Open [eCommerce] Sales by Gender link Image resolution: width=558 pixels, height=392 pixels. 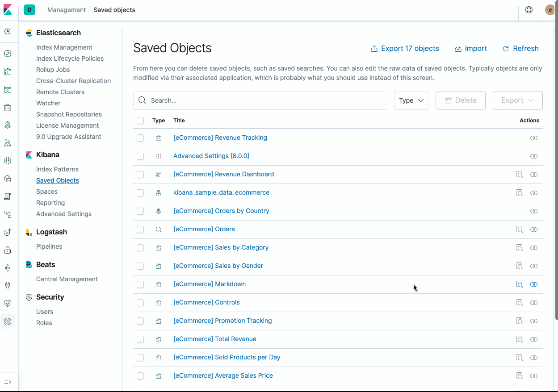pyautogui.click(x=218, y=266)
